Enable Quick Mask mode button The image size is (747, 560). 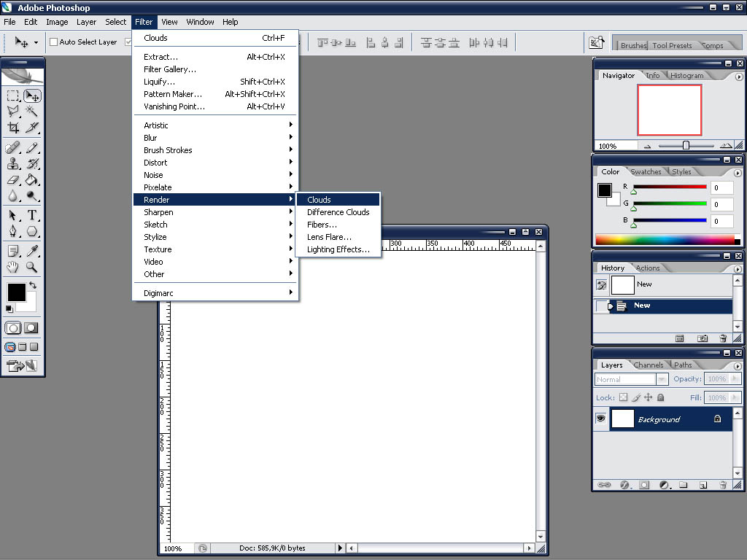click(x=31, y=328)
